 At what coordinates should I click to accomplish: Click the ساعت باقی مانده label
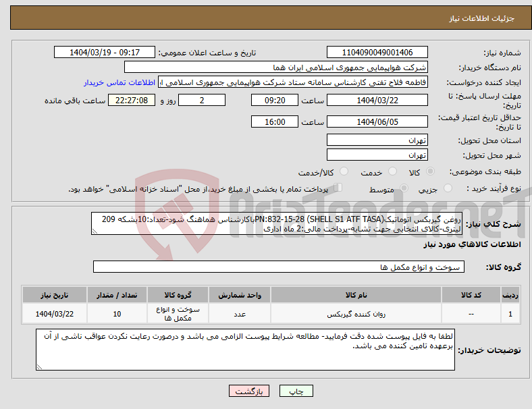pyautogui.click(x=75, y=101)
